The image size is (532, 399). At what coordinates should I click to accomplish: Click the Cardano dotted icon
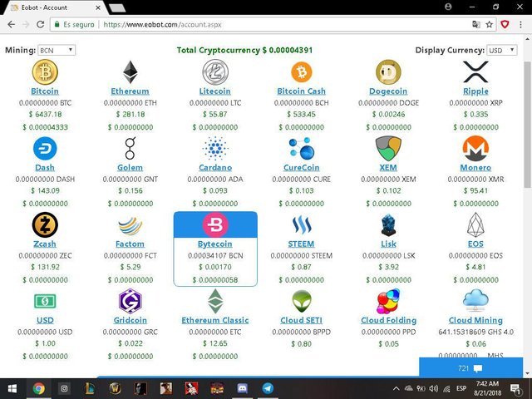coord(215,148)
